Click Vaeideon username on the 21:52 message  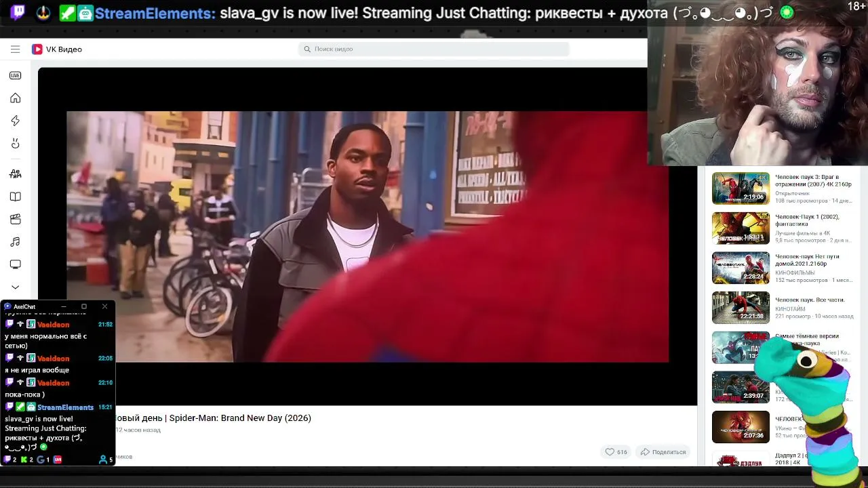click(x=53, y=325)
